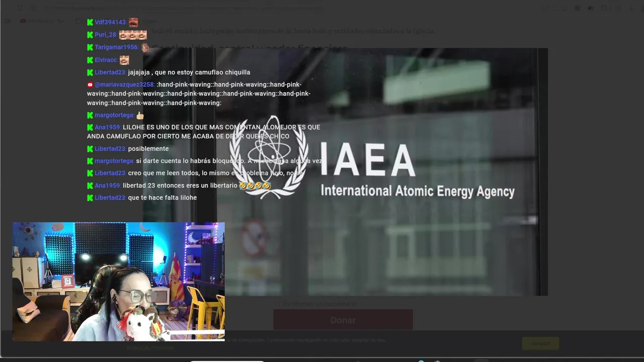
Task: Click chat message 'posiblemente'
Action: coord(148,149)
